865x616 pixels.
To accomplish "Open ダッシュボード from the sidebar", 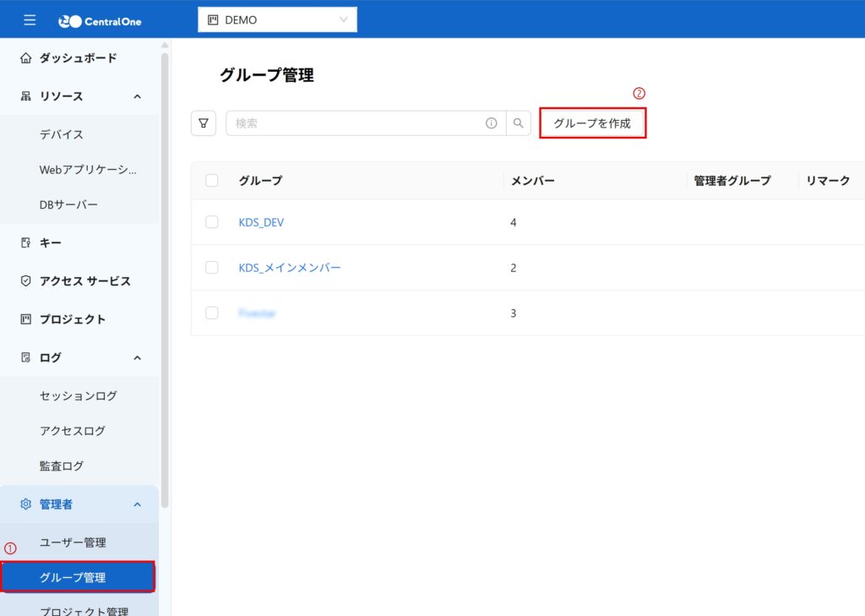I will [x=78, y=58].
